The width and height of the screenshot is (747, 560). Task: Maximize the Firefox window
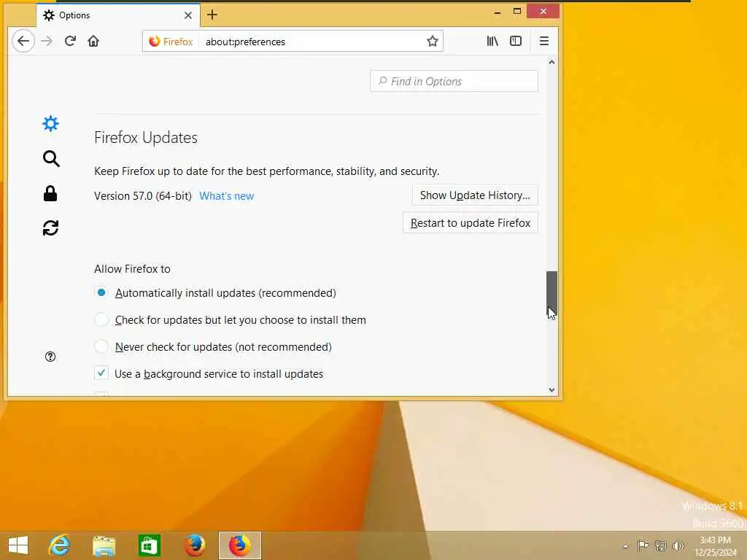(517, 12)
